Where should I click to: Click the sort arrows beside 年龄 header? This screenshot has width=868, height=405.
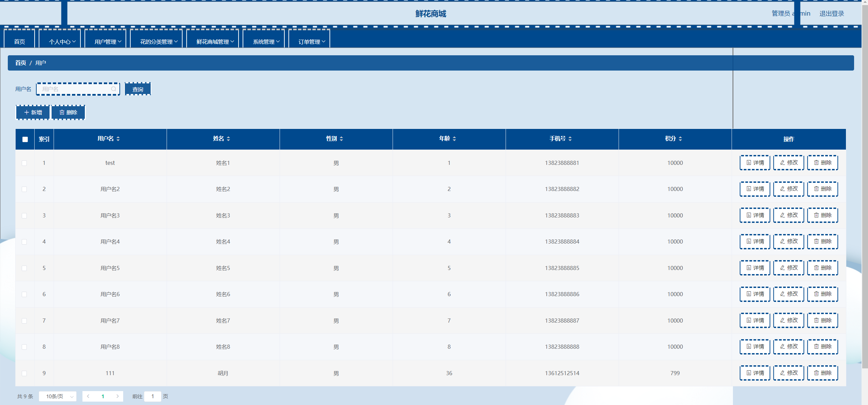454,139
